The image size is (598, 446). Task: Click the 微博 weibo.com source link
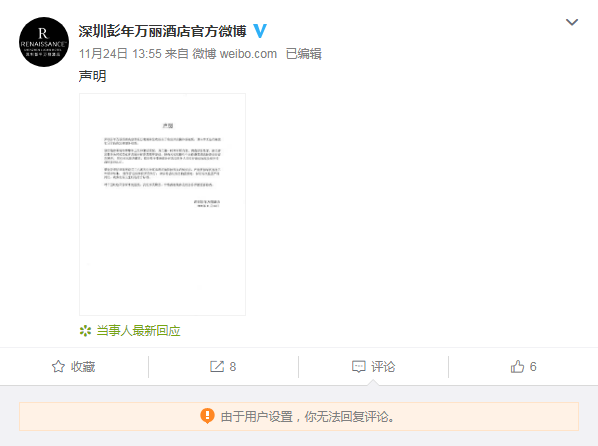coord(235,54)
